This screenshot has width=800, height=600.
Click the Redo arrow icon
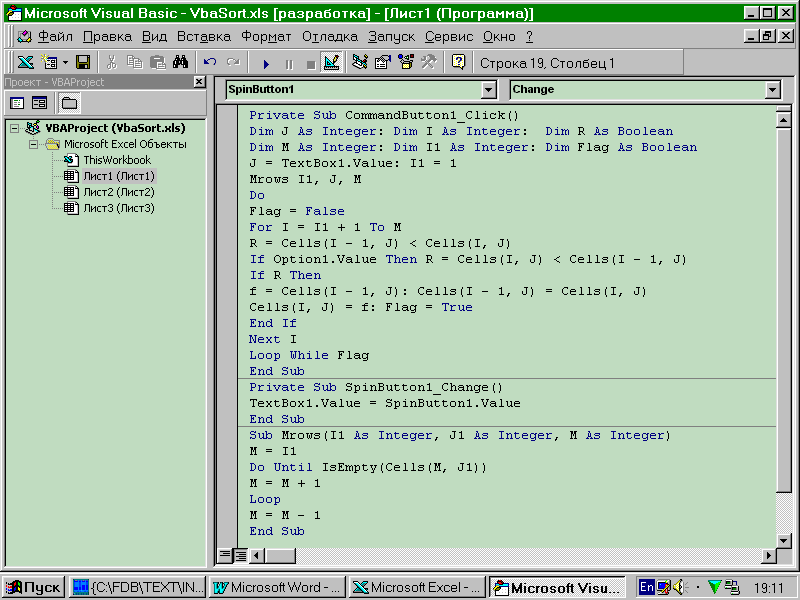233,63
